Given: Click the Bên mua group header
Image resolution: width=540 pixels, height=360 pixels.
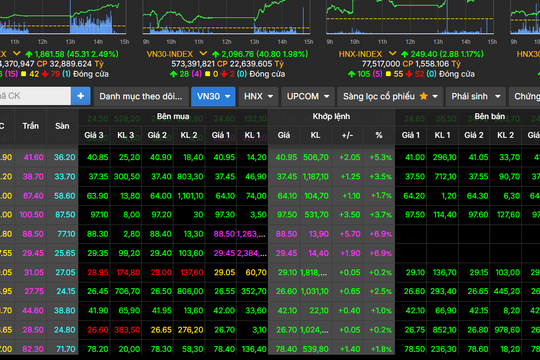Looking at the screenshot, I should coord(173,116).
